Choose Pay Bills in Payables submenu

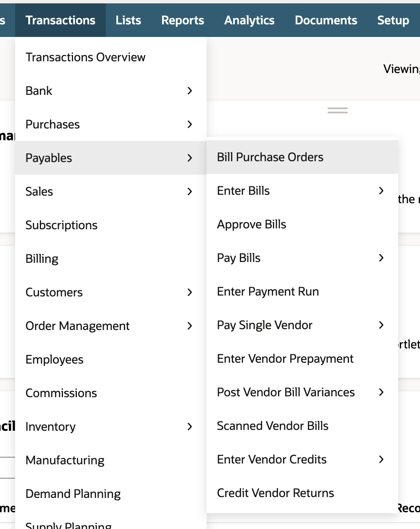[x=302, y=258]
